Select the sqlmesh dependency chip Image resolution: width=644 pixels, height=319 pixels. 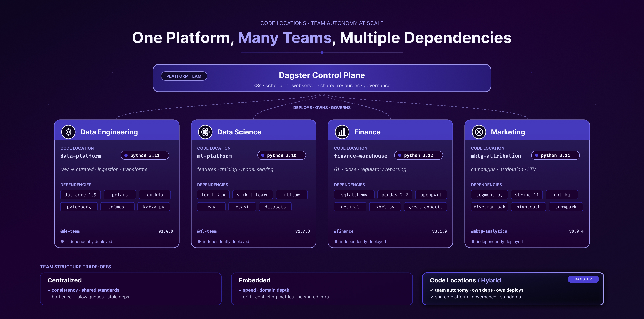[x=118, y=207]
